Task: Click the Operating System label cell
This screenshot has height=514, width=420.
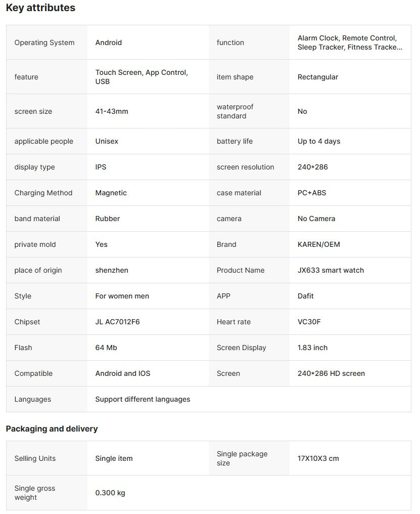Action: click(44, 42)
